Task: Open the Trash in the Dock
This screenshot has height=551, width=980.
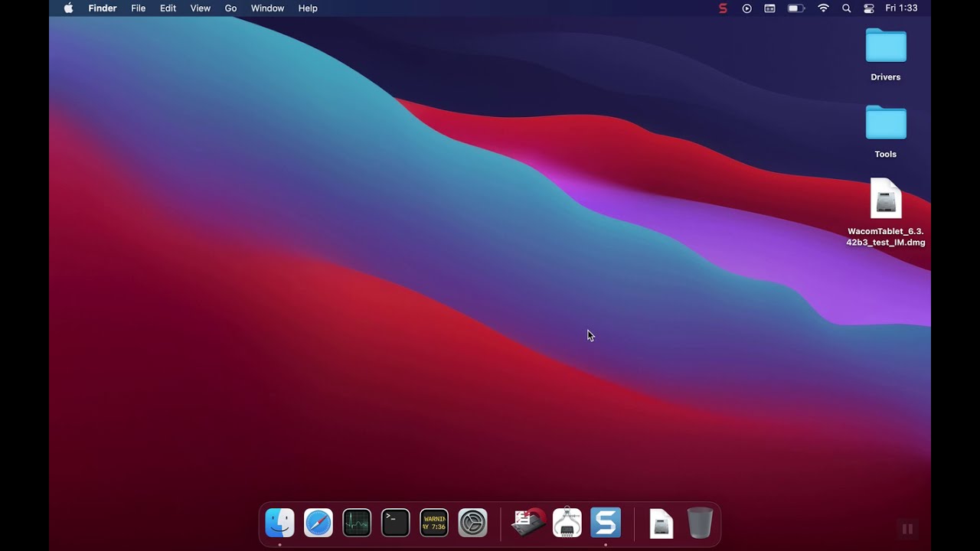Action: coord(700,523)
